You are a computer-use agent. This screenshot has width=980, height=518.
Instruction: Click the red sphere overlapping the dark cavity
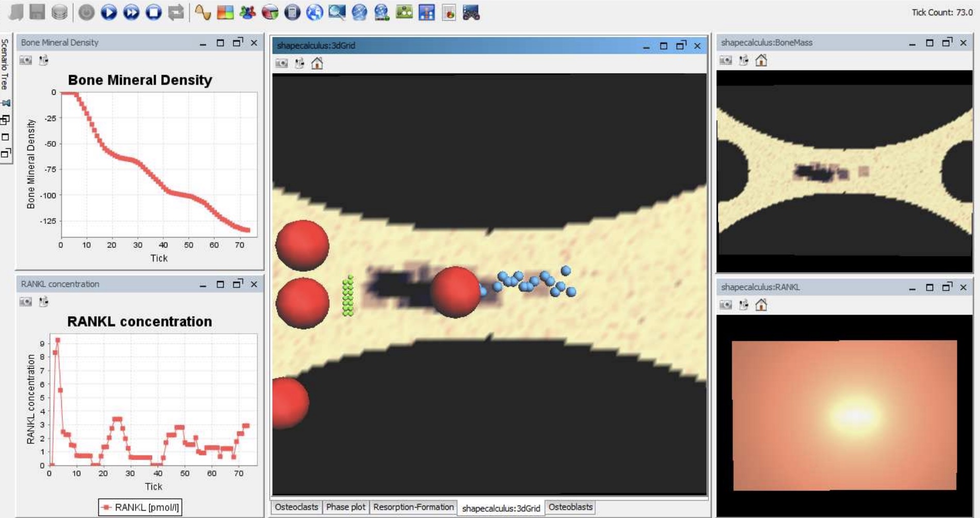[x=455, y=292]
